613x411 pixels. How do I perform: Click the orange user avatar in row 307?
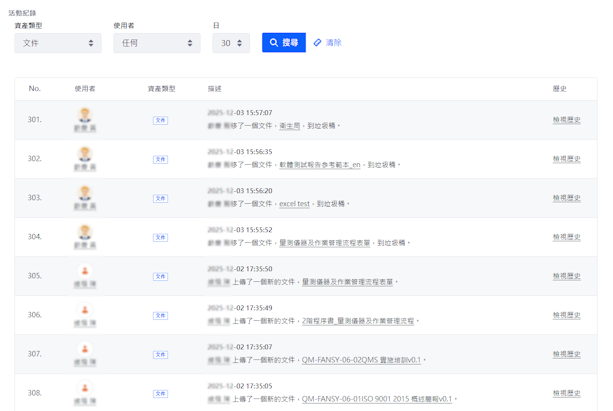(85, 349)
